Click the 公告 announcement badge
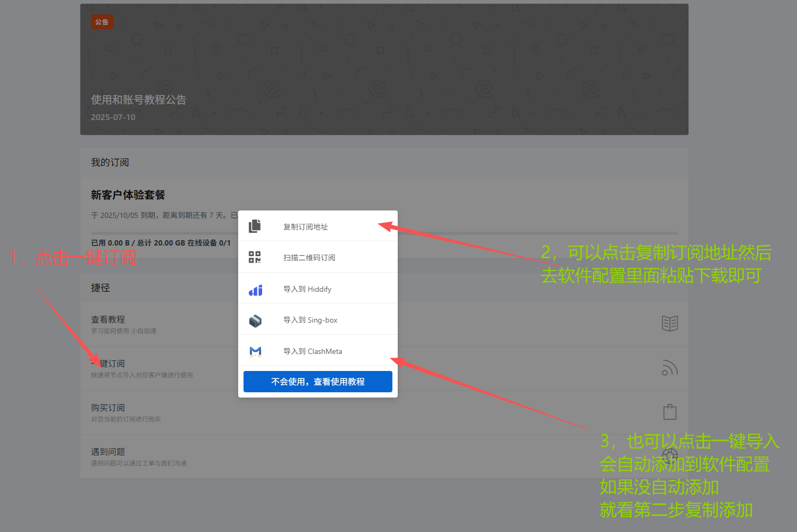The width and height of the screenshot is (797, 532). click(x=102, y=22)
